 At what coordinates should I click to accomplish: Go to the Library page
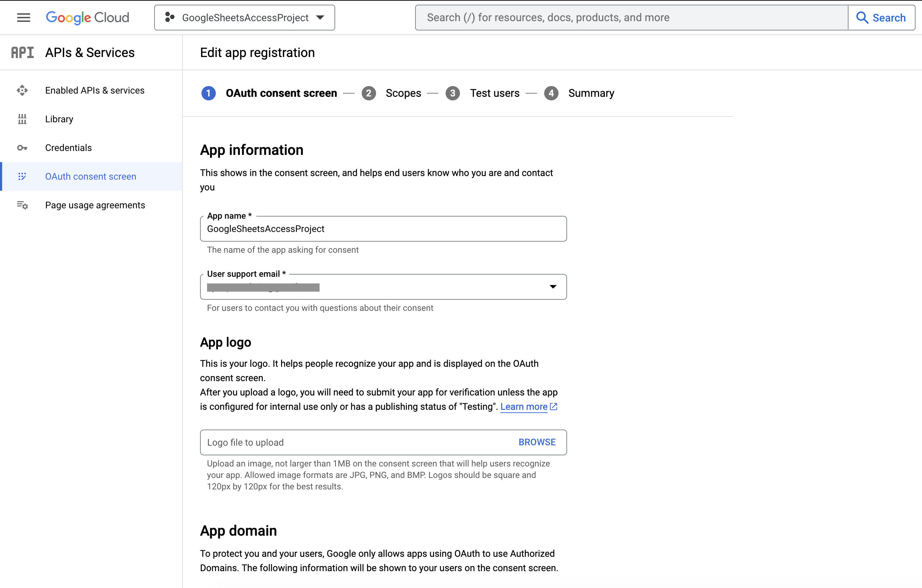pyautogui.click(x=91, y=119)
